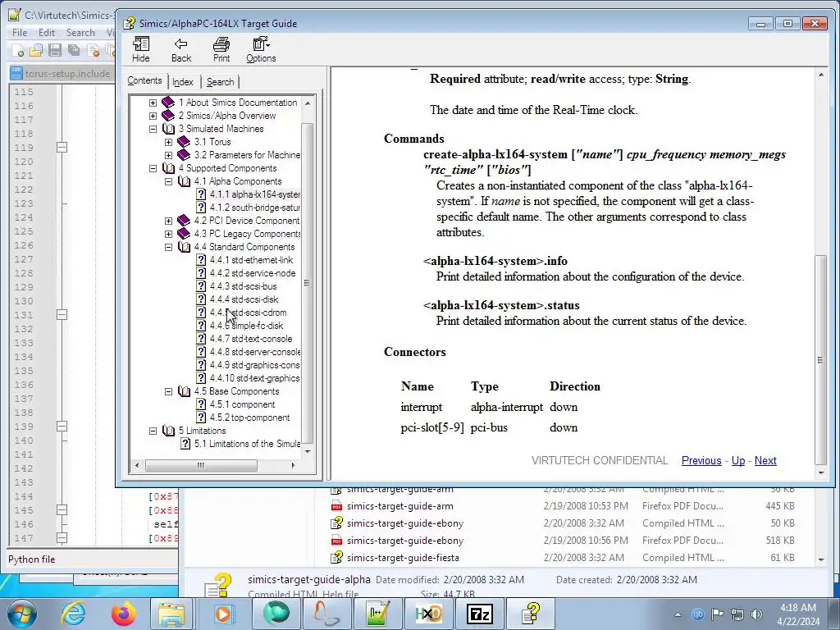Launch Internet Explorer from the taskbar
The image size is (840, 630).
[73, 614]
